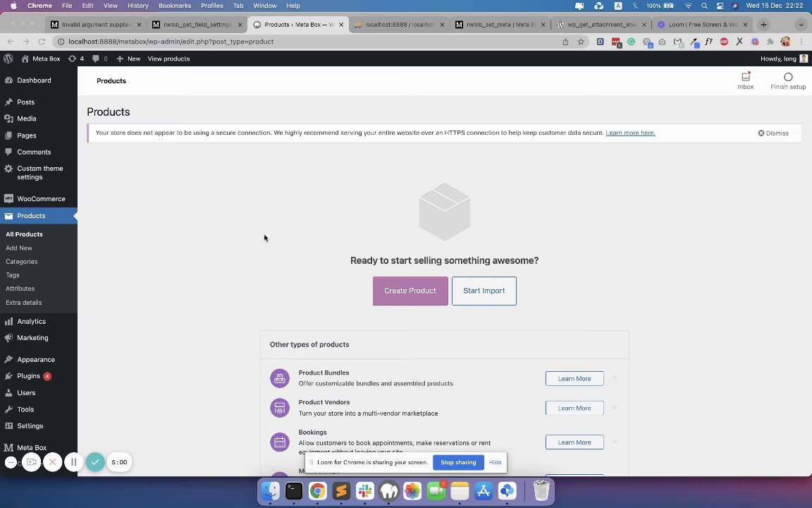Dismiss the secure connection notice
This screenshot has height=508, width=812.
click(773, 133)
